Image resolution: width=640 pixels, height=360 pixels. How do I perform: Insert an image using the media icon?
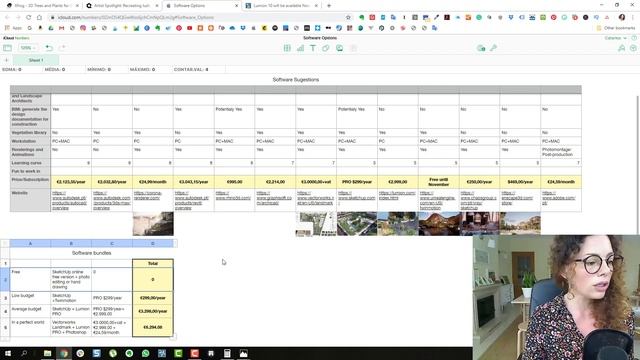point(339,48)
